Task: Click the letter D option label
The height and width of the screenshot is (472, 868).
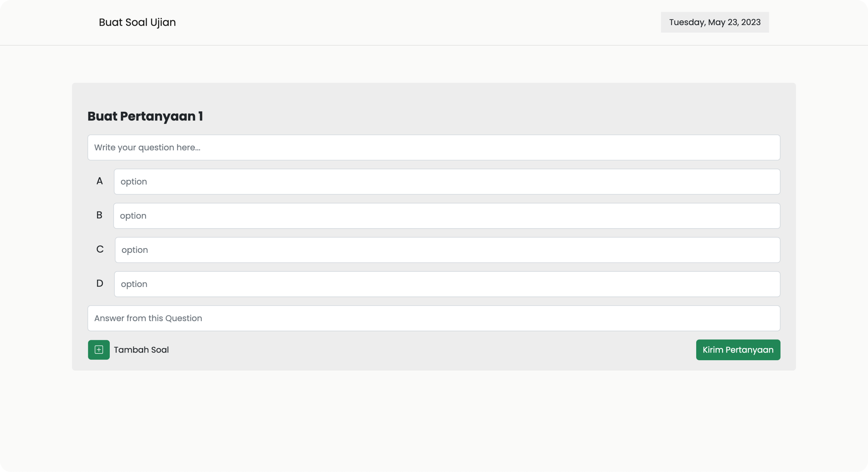Action: tap(100, 283)
